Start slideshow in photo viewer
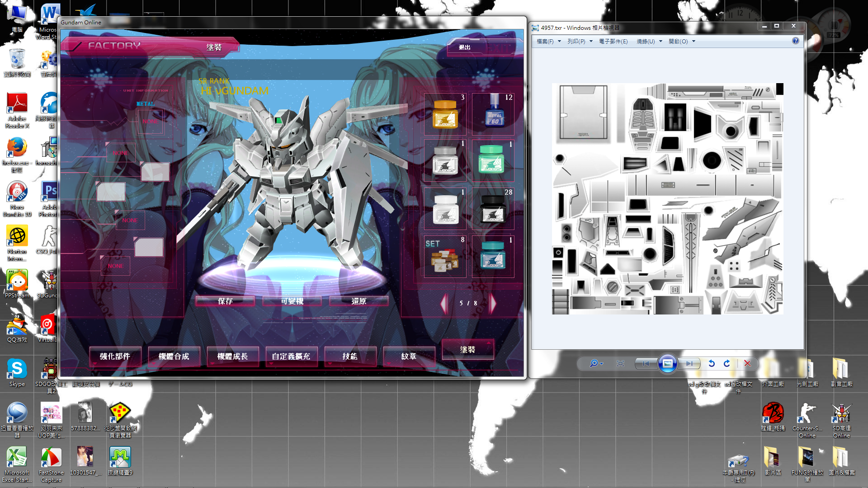 667,363
